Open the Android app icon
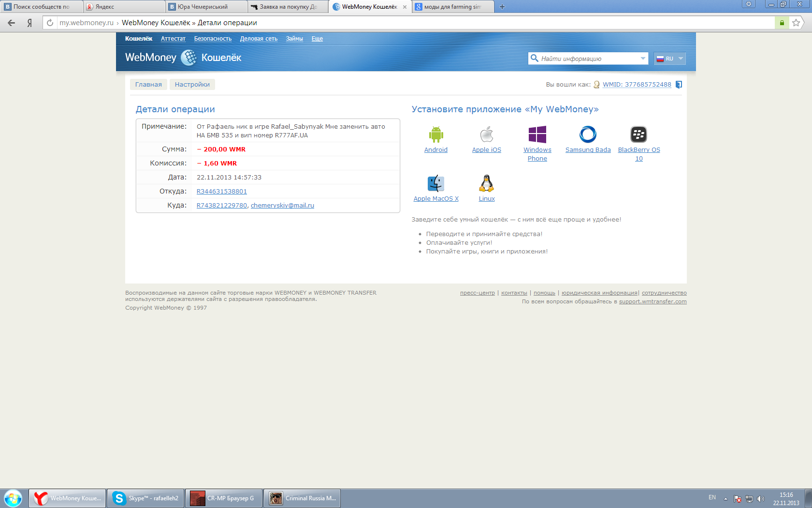The width and height of the screenshot is (812, 508). click(x=436, y=134)
